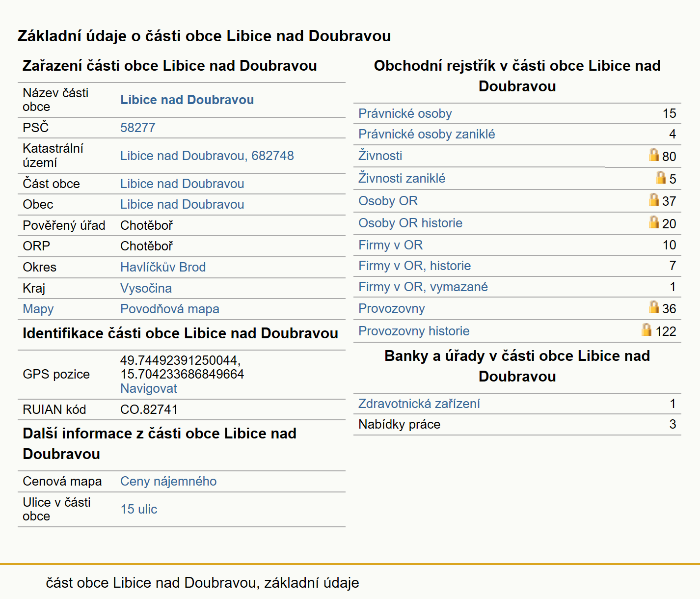
Task: Open the 15 ulic streets link
Action: click(x=139, y=509)
